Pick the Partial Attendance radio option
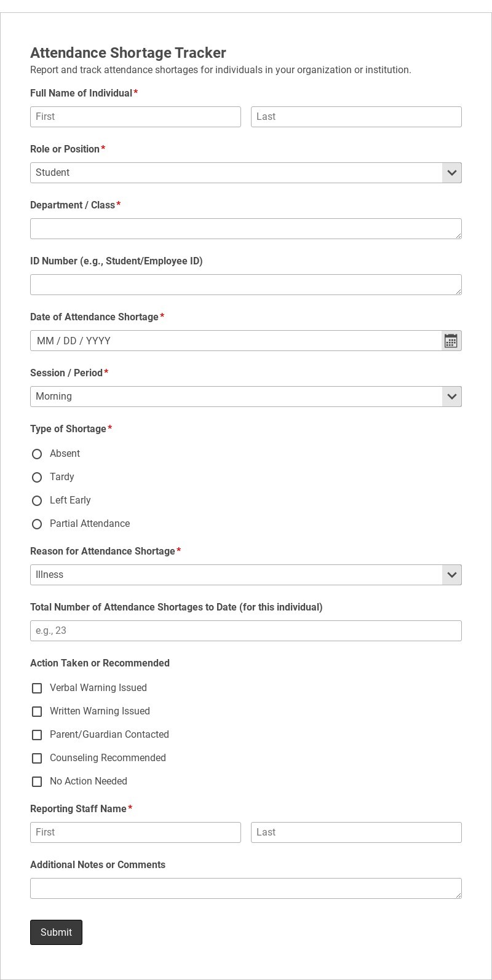The height and width of the screenshot is (980, 492). click(x=37, y=524)
